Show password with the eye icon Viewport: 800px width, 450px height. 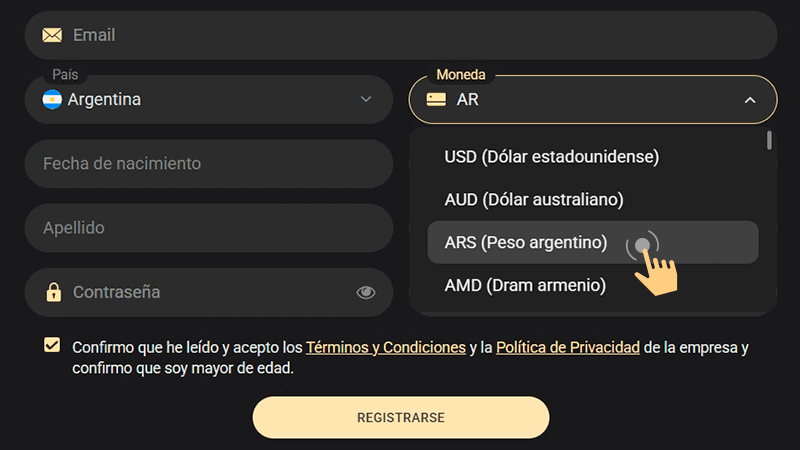tap(366, 292)
